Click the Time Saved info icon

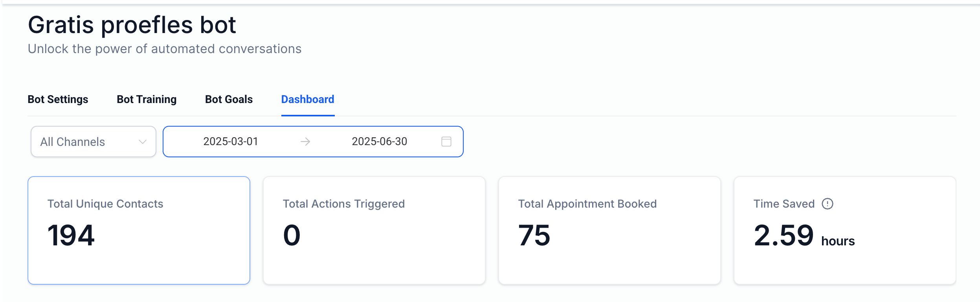coord(827,204)
